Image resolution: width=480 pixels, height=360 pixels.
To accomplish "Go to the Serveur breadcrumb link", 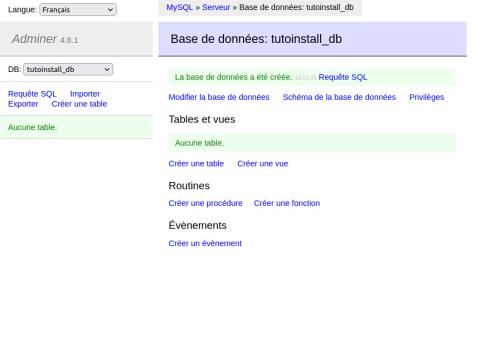I will coord(216,7).
